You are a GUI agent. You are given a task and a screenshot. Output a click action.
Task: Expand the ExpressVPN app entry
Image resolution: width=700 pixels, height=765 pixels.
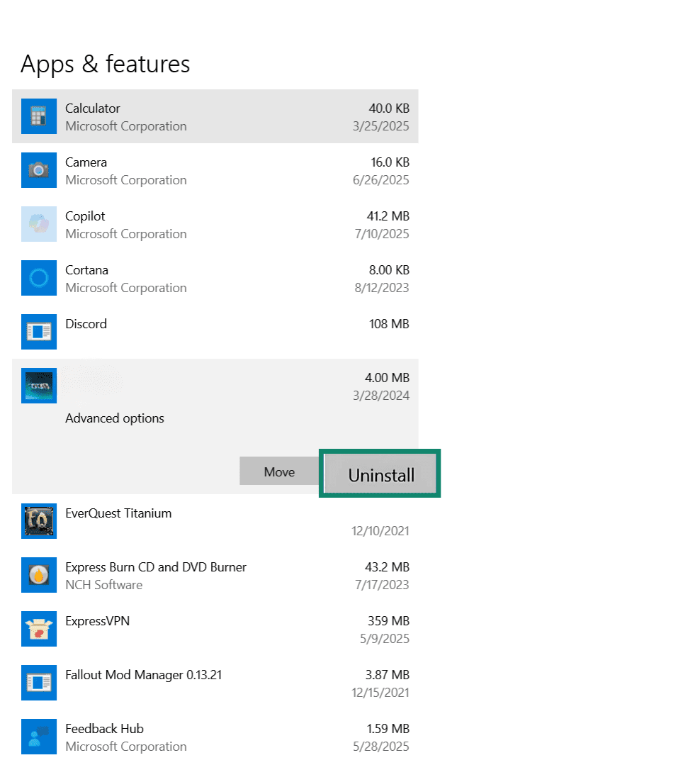tap(213, 629)
